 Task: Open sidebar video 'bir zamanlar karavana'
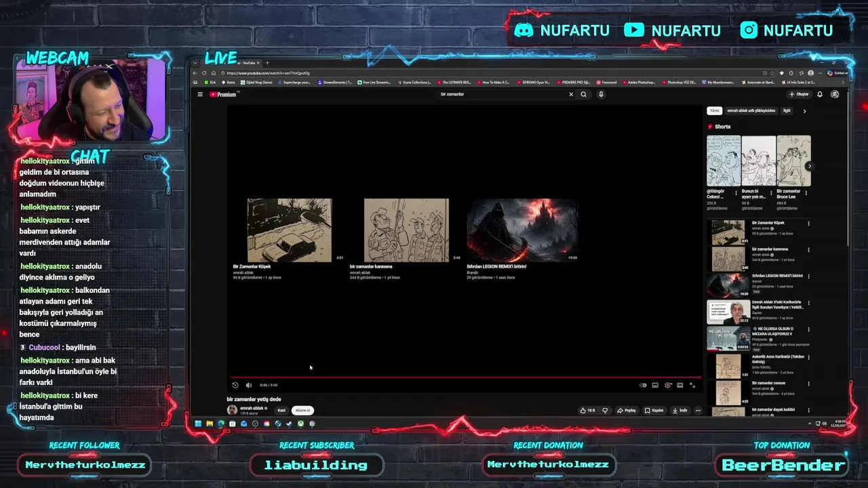point(728,259)
